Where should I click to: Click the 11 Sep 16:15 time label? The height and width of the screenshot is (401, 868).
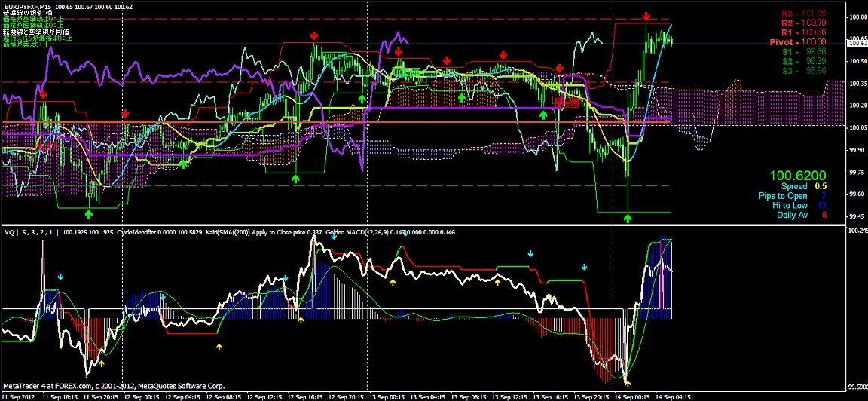coord(61,397)
